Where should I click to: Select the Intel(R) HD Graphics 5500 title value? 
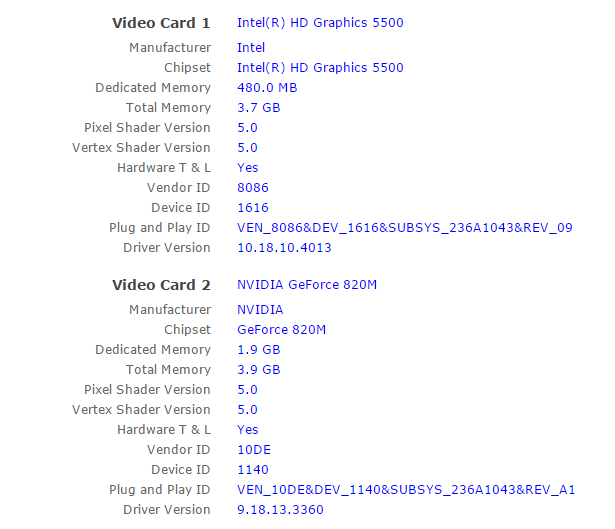[320, 22]
